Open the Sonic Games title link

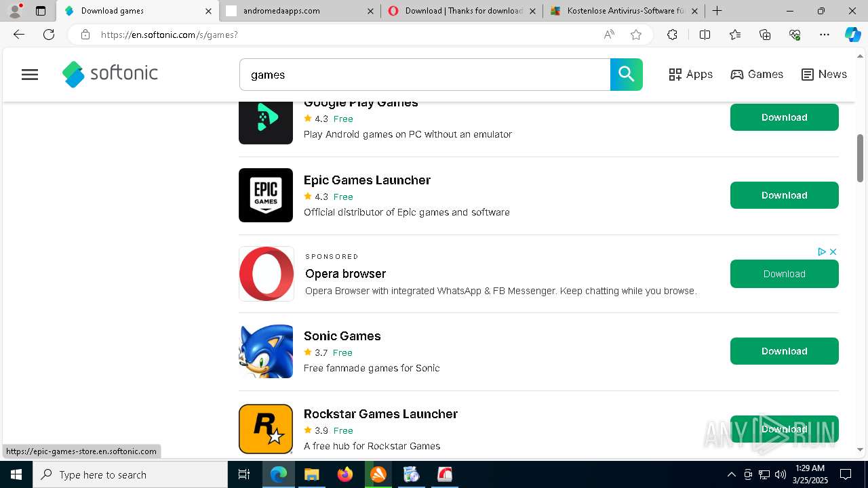tap(342, 335)
